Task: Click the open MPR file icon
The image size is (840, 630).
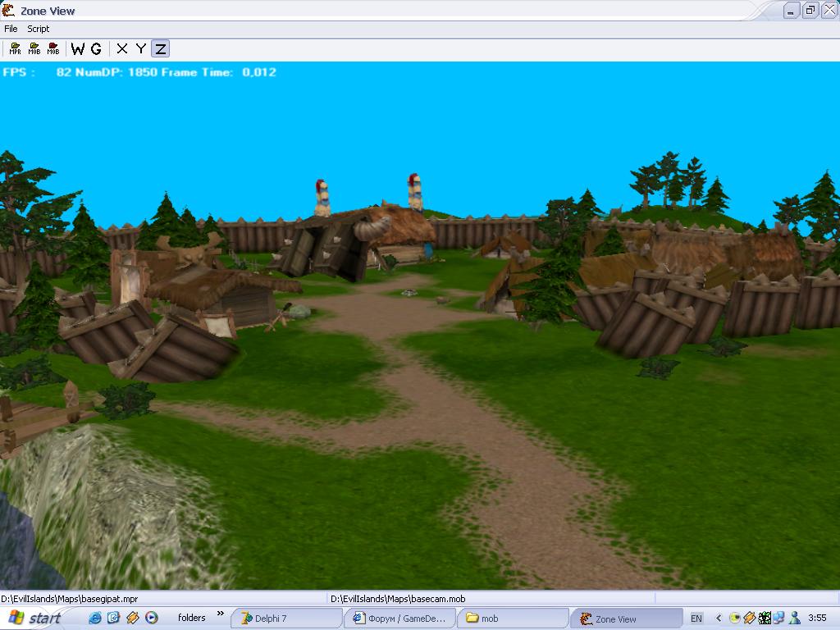Action: point(15,49)
